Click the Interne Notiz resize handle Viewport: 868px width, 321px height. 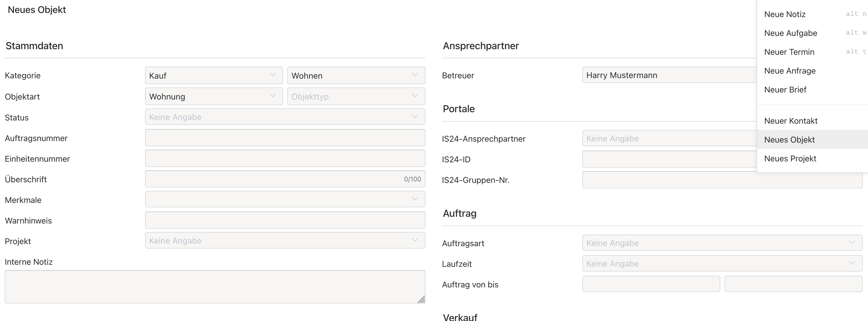click(421, 300)
